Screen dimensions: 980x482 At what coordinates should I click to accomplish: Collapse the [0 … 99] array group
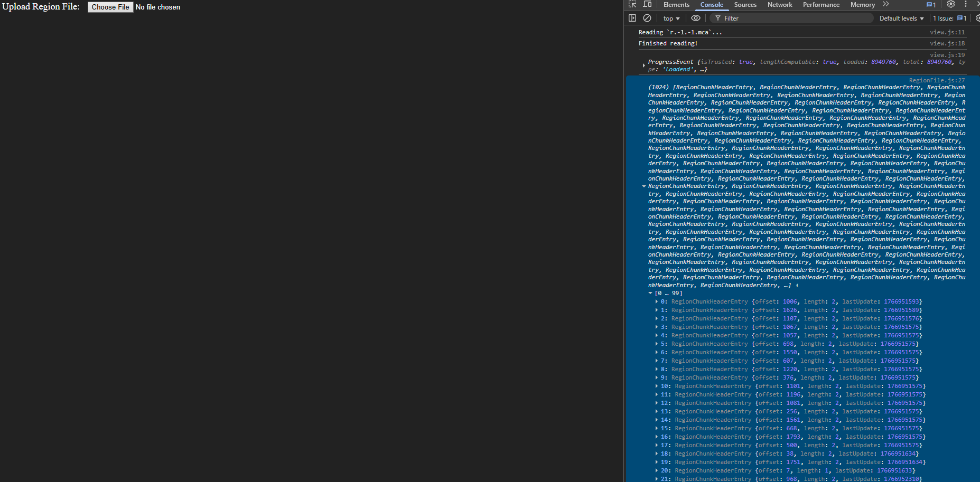point(650,293)
